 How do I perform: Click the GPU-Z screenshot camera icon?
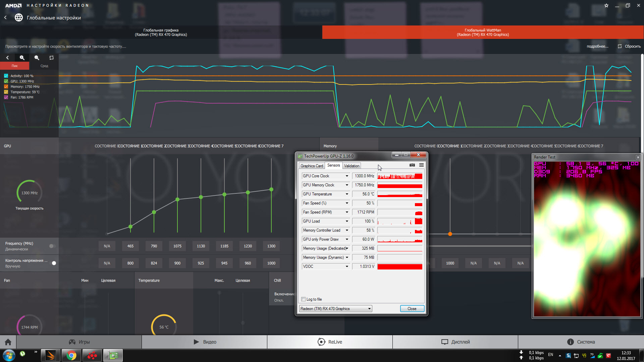(412, 165)
